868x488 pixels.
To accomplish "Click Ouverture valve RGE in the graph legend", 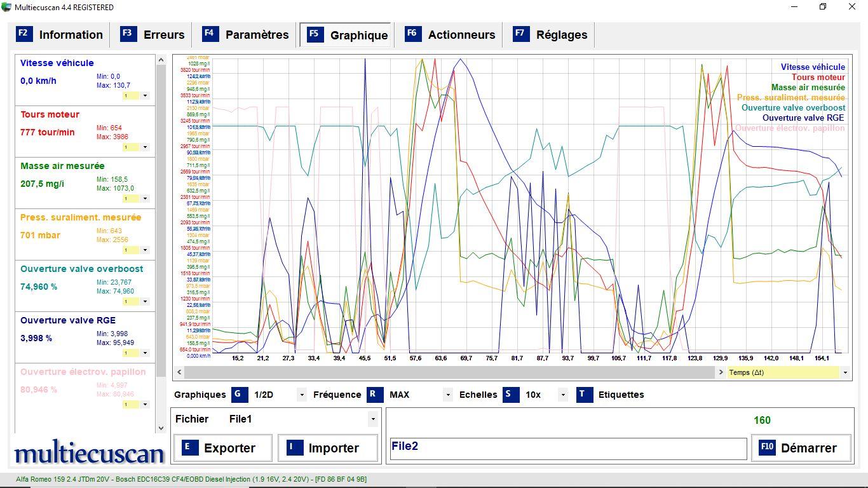I will [x=803, y=118].
